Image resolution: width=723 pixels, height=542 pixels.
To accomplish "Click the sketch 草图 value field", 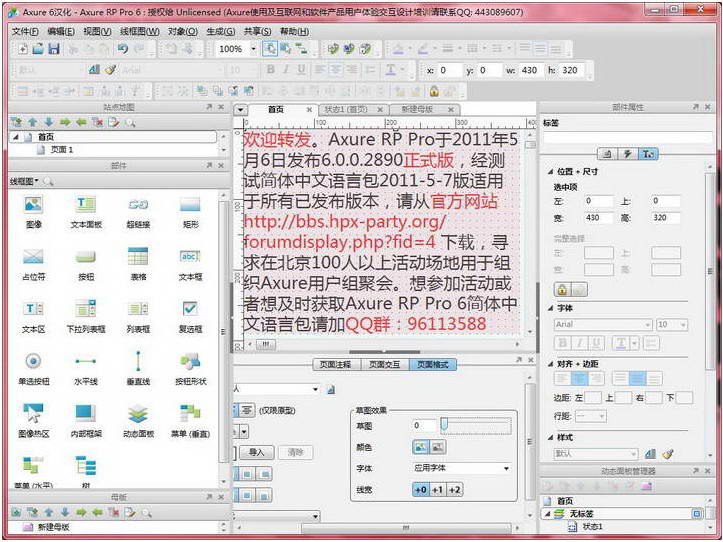I will click(x=424, y=425).
